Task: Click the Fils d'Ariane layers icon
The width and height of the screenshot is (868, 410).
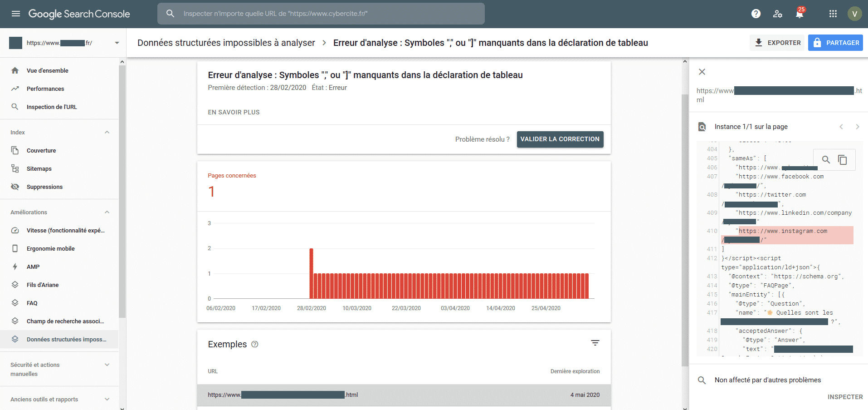Action: [15, 285]
